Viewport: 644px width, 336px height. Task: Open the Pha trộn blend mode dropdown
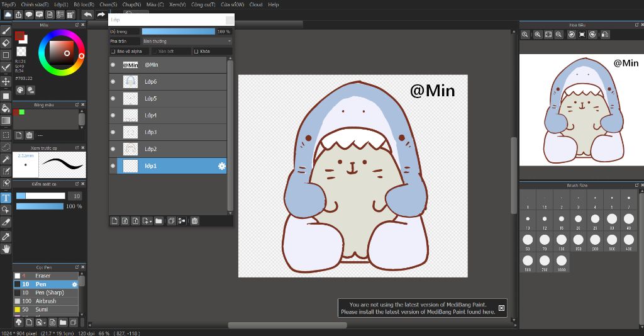tap(187, 41)
